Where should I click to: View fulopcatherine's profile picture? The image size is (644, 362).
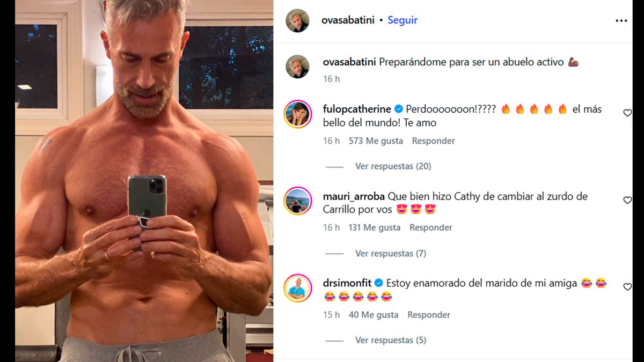(x=297, y=114)
